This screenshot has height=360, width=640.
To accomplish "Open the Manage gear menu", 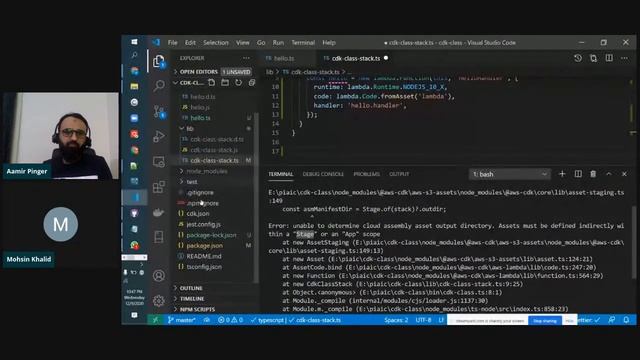I will (159, 301).
